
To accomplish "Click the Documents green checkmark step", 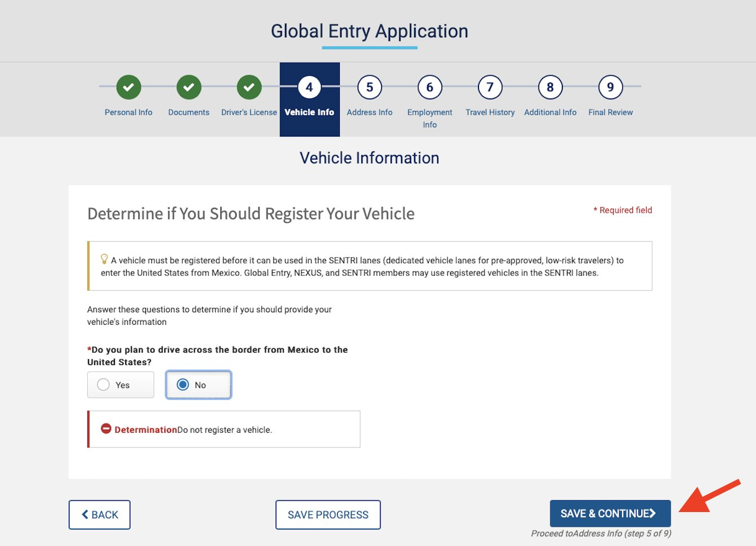I will tap(189, 87).
